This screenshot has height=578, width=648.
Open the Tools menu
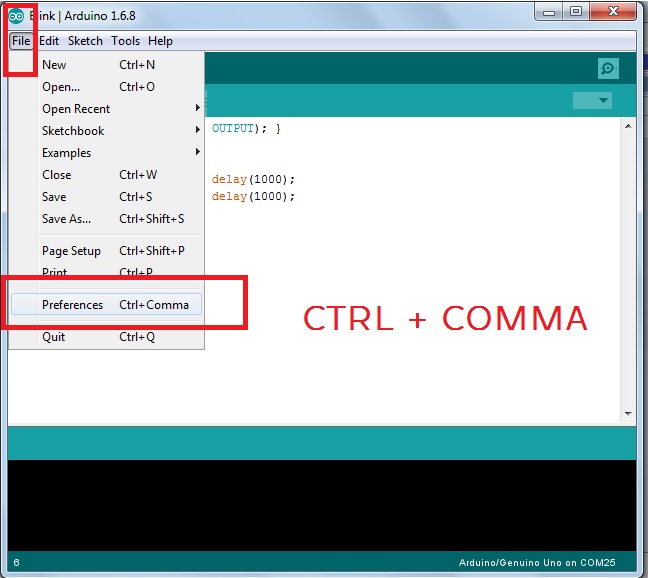coord(125,41)
